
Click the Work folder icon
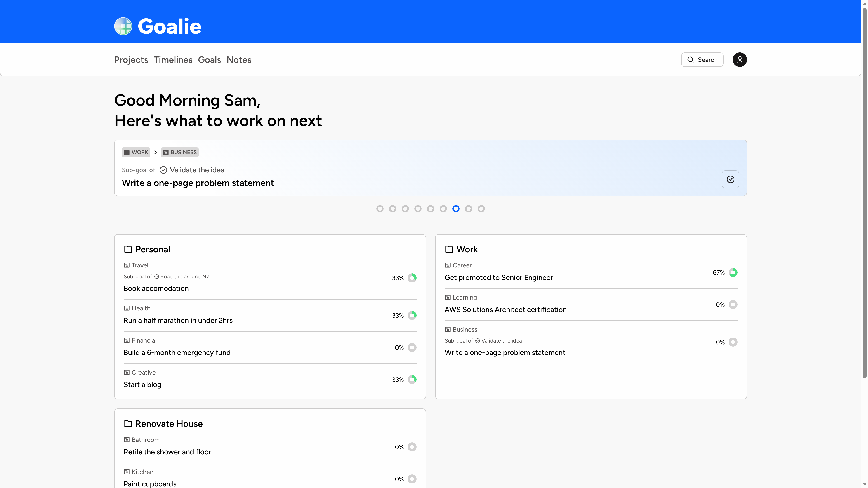449,249
